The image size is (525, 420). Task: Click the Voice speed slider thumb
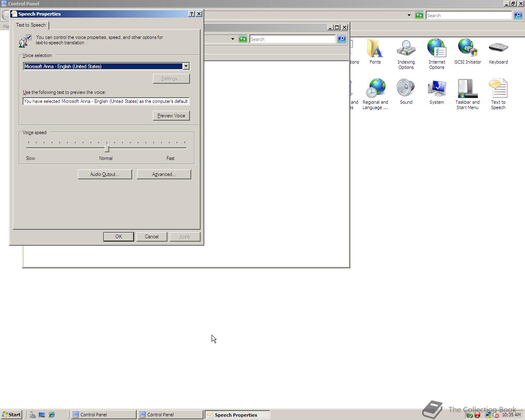click(107, 148)
